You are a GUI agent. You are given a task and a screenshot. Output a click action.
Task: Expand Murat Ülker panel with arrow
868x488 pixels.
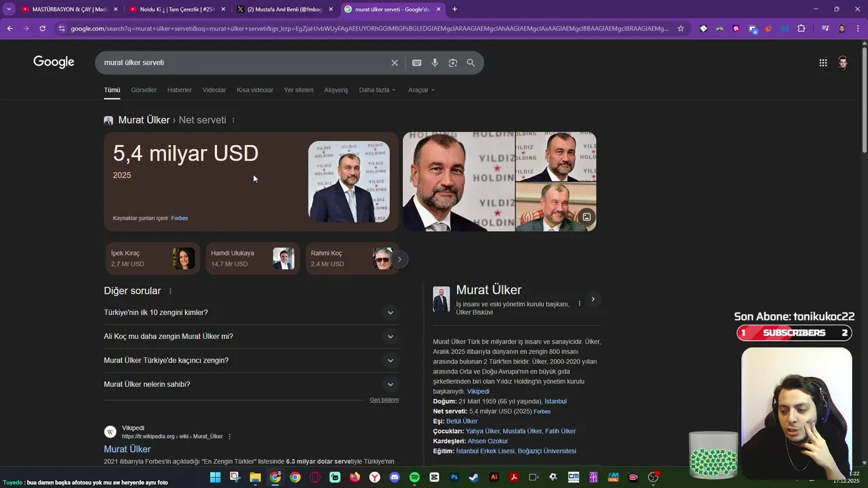(x=593, y=299)
